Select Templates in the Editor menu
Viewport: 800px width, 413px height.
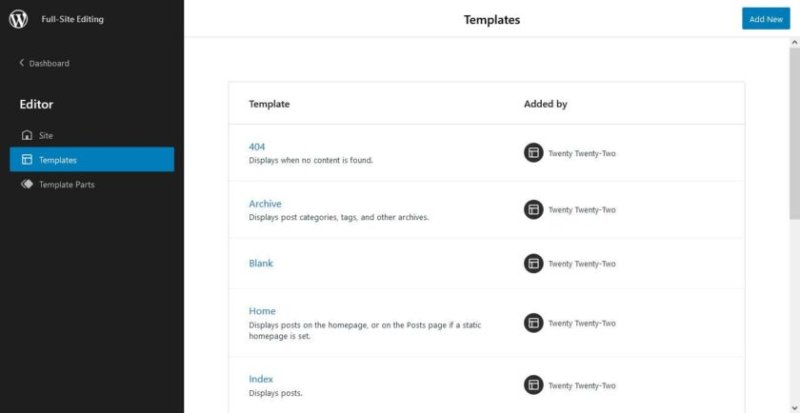pyautogui.click(x=92, y=159)
